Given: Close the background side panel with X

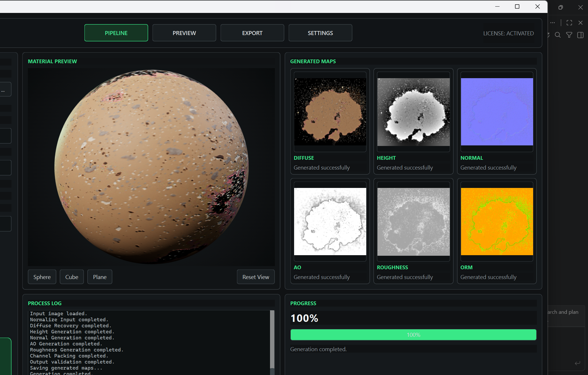Looking at the screenshot, I should (581, 23).
